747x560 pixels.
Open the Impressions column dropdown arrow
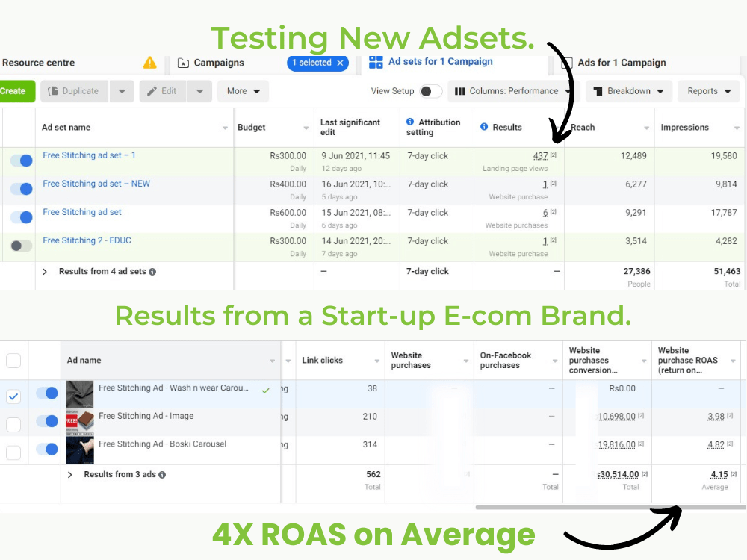[737, 128]
